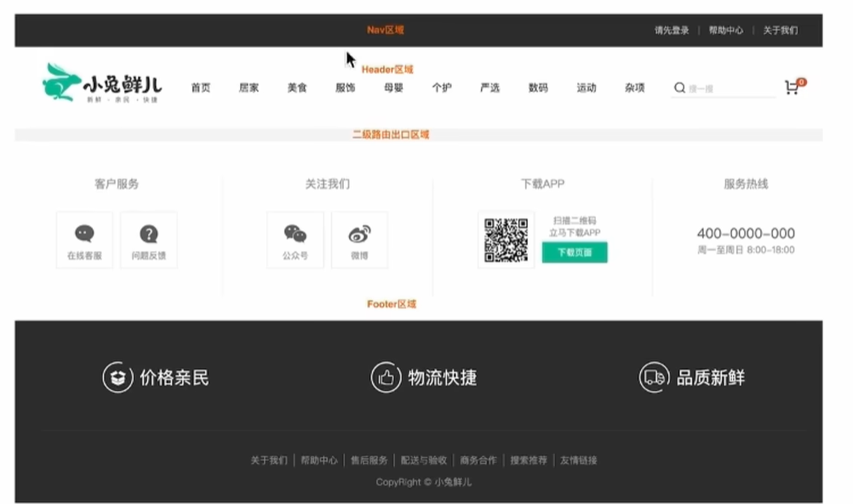Click the 请先登录 login link

coord(672,30)
